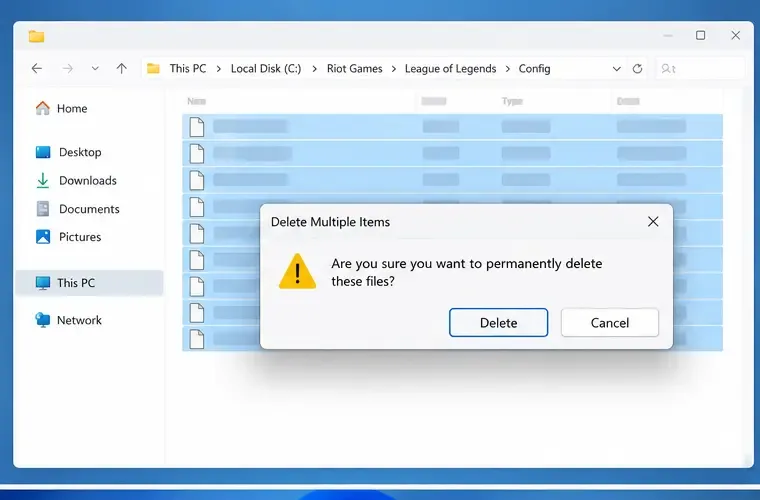Click the Downloads arrow icon
This screenshot has width=760, height=500.
43,180
